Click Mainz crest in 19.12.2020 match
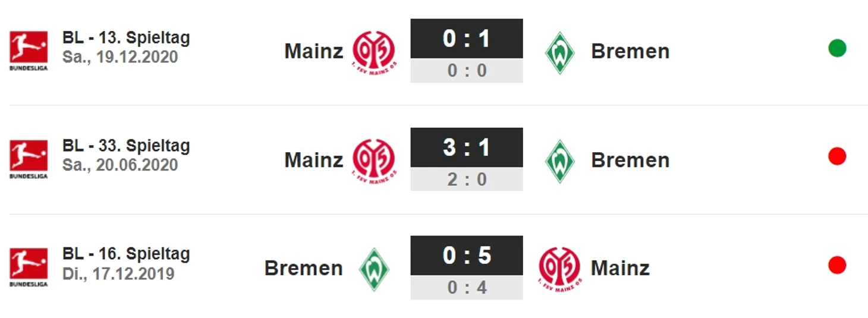This screenshot has width=868, height=318. 373,51
